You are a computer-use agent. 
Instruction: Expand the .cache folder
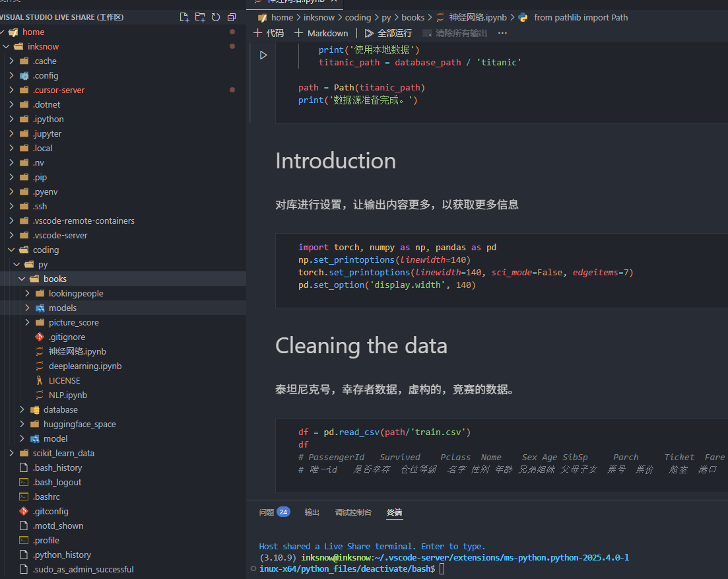click(x=12, y=61)
